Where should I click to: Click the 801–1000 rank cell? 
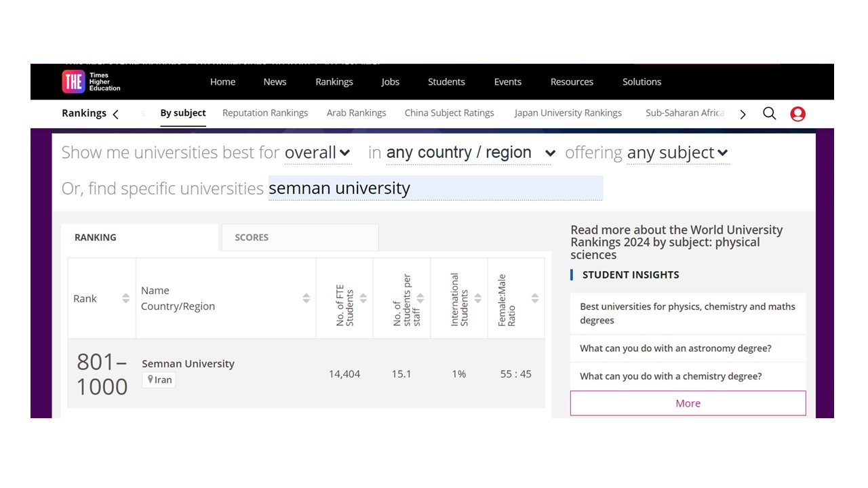(102, 374)
